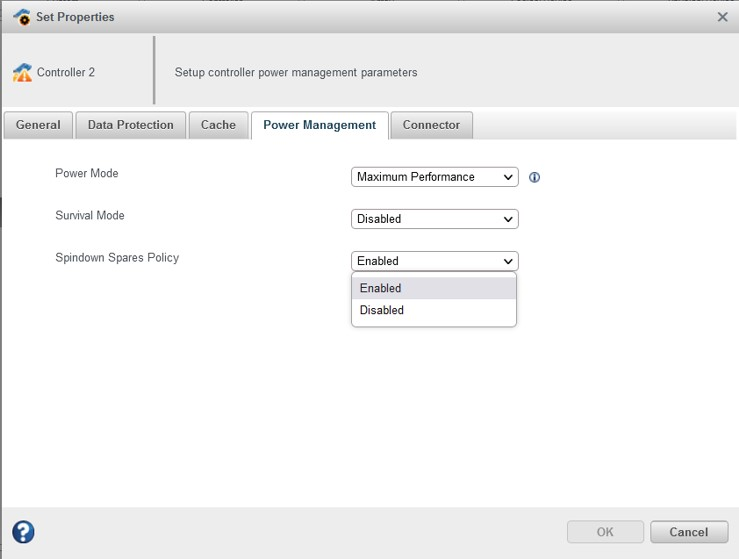Select the Power Management tab
Image resolution: width=739 pixels, height=559 pixels.
coord(319,125)
